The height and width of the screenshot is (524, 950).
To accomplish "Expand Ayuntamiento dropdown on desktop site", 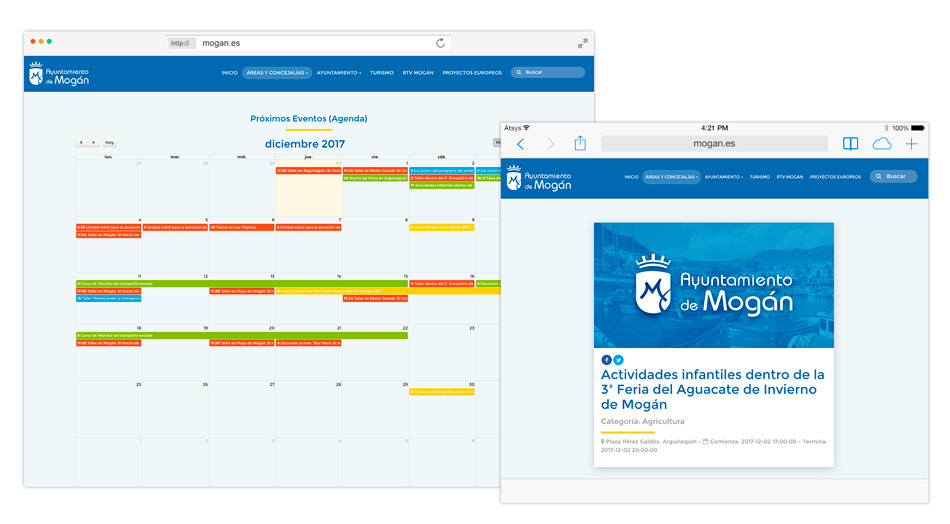I will (x=339, y=73).
